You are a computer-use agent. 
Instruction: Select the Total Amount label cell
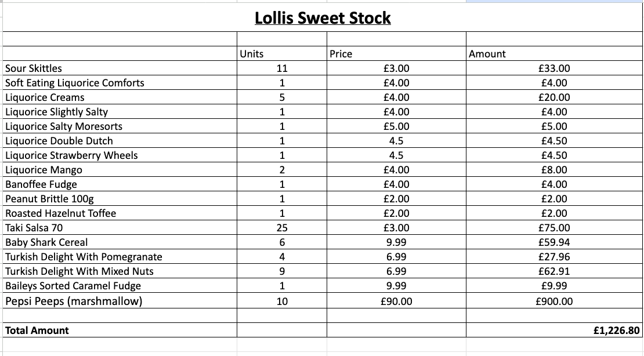tap(37, 330)
